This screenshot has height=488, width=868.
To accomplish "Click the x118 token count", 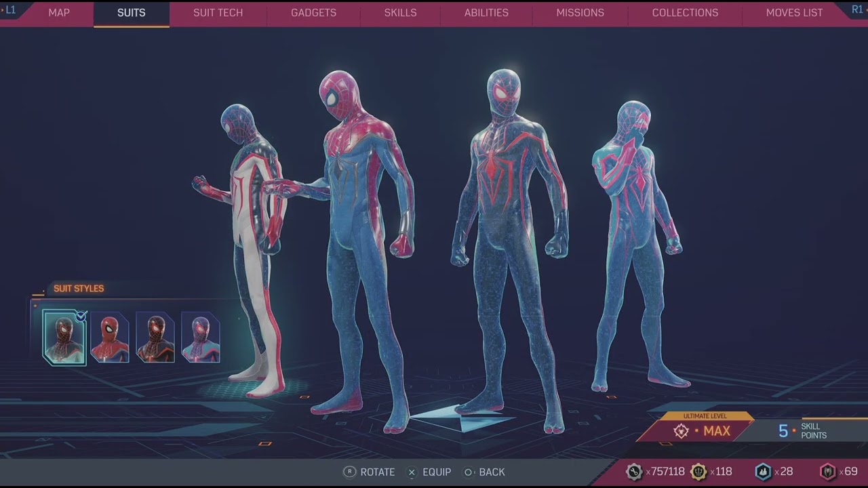I will pyautogui.click(x=721, y=472).
